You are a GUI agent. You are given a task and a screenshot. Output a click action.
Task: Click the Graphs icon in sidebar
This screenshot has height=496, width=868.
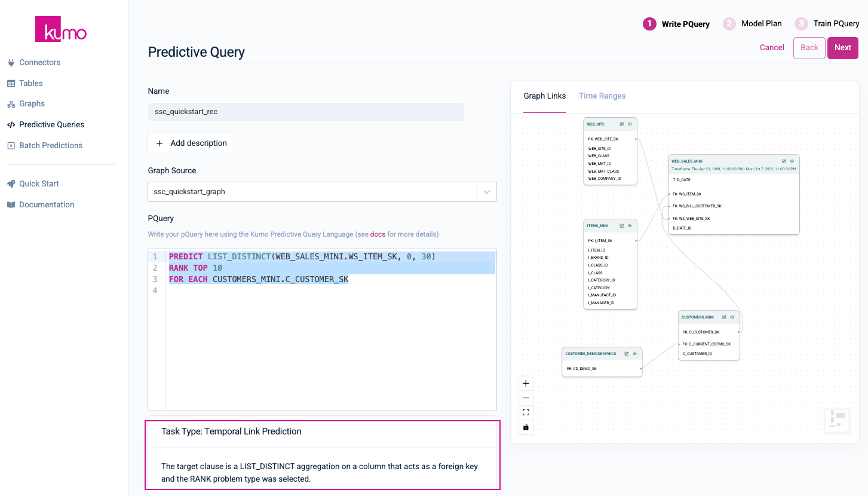pos(11,104)
